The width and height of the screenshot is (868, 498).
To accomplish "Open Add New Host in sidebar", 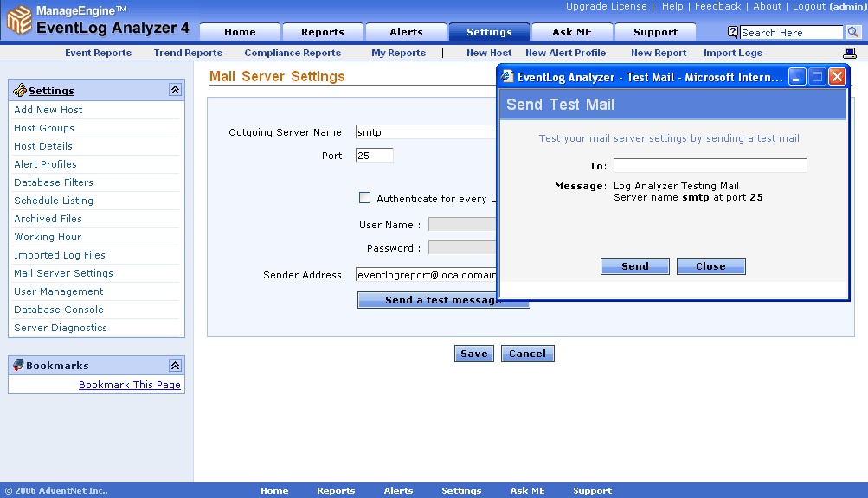I will click(x=48, y=110).
